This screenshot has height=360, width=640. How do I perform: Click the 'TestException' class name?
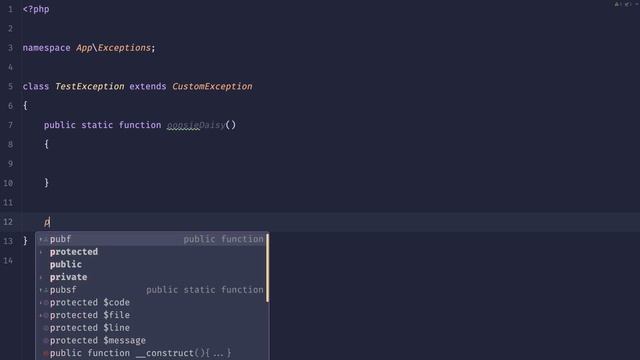coord(89,87)
